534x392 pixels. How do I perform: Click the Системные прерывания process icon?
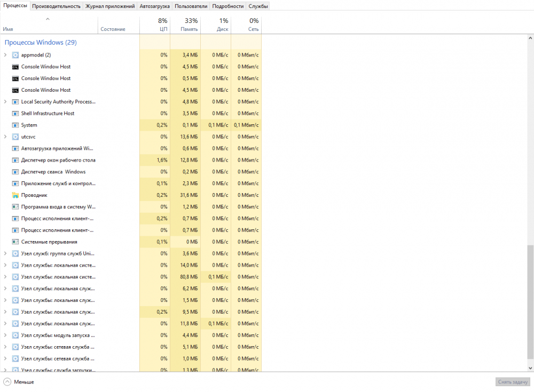pos(15,242)
